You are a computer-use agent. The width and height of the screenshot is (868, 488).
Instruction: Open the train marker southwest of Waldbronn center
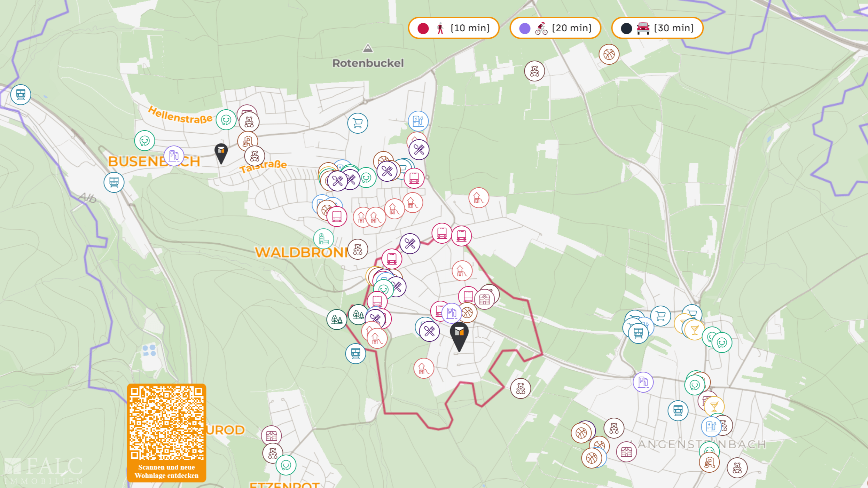tap(355, 353)
